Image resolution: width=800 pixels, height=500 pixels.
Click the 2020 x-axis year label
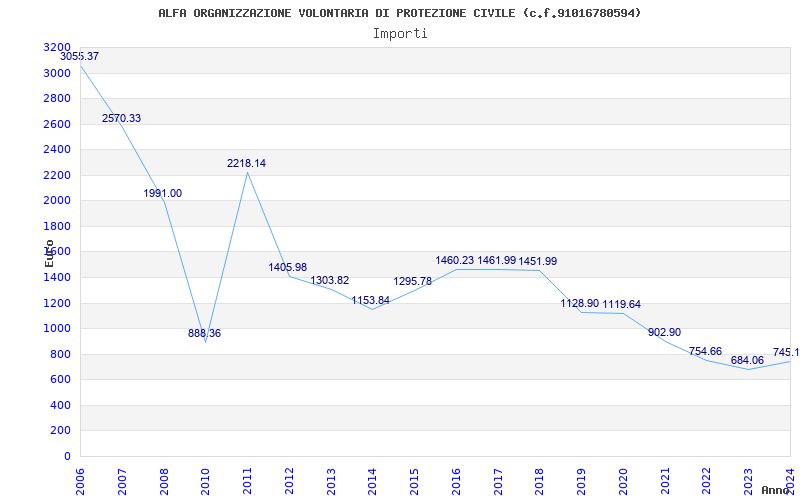click(x=623, y=480)
